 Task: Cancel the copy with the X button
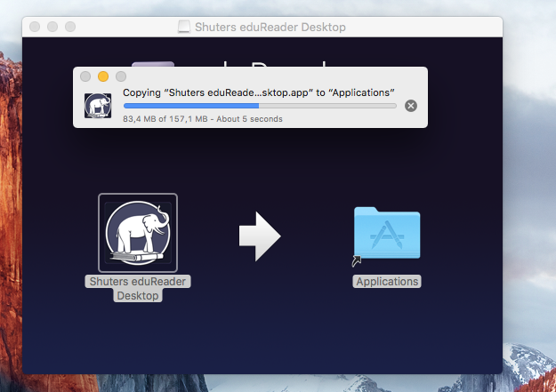411,106
